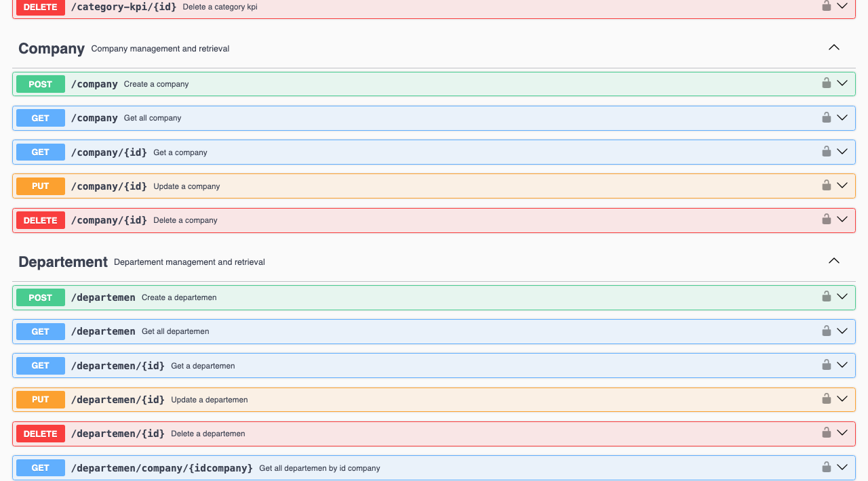Viewport: 868px width, 481px height.
Task: Click the POST badge for Create a company
Action: 41,84
